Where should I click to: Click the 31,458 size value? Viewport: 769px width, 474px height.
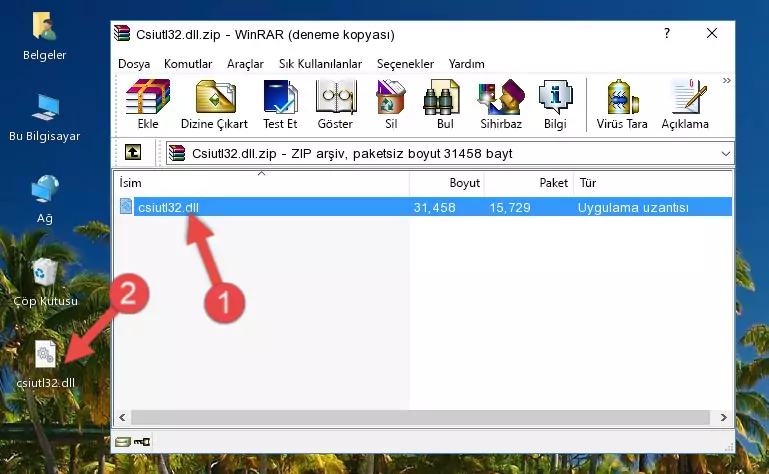pyautogui.click(x=434, y=208)
